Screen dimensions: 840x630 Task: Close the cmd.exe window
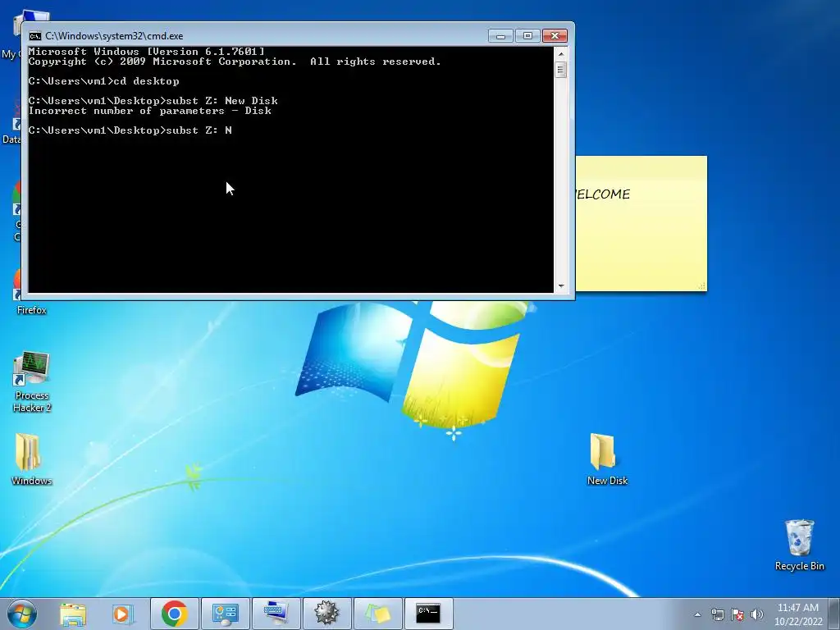click(x=555, y=36)
